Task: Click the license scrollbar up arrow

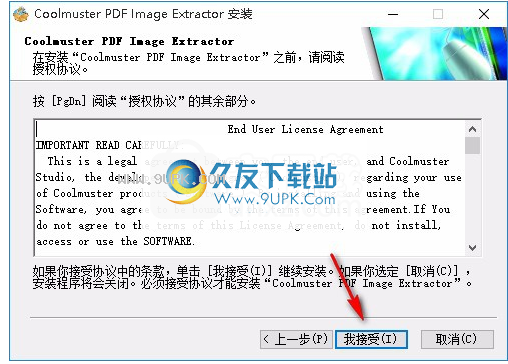Action: pos(472,129)
